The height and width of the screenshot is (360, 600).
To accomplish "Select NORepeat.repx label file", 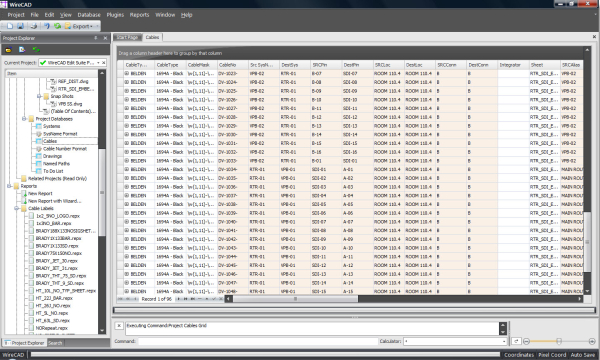I will click(52, 328).
